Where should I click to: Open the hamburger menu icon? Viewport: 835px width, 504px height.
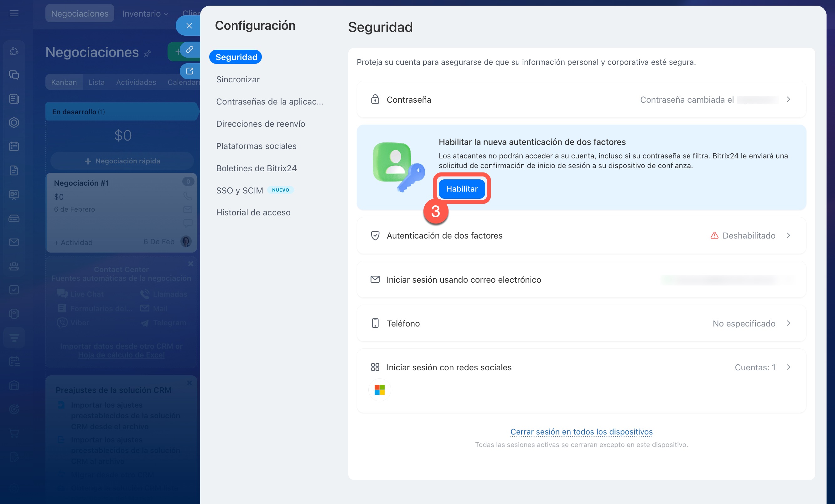click(x=14, y=13)
